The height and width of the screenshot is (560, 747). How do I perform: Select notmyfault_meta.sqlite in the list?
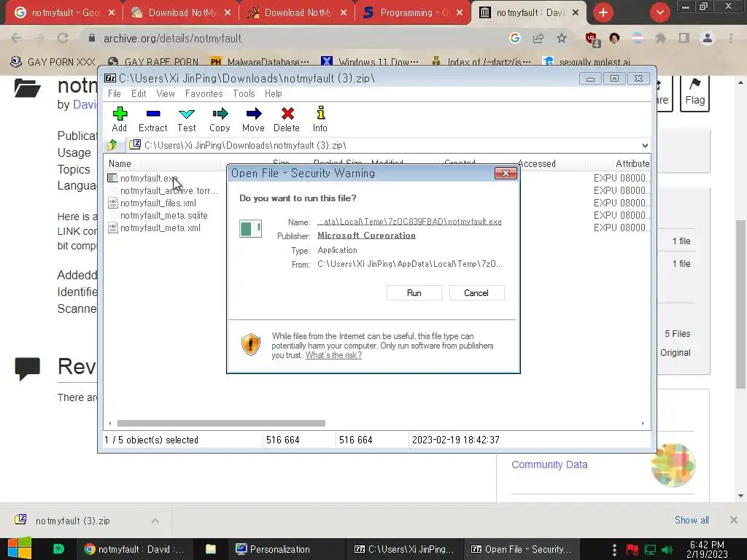coord(163,215)
